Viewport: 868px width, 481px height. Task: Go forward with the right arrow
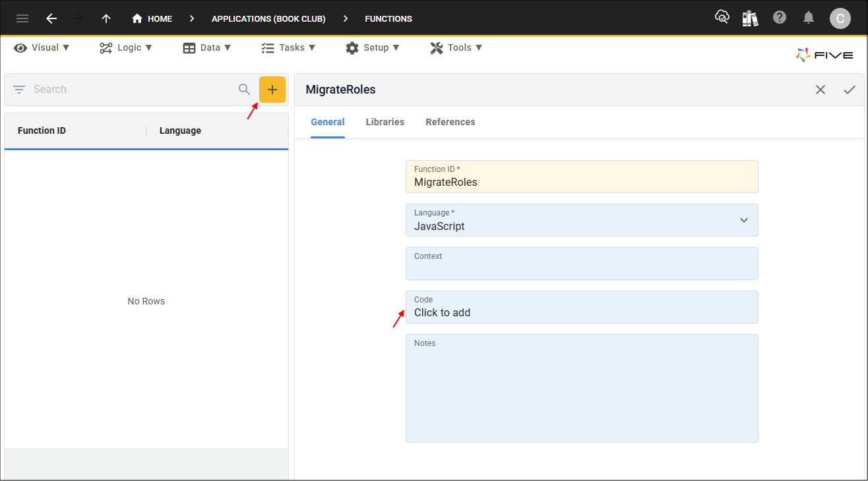click(78, 18)
